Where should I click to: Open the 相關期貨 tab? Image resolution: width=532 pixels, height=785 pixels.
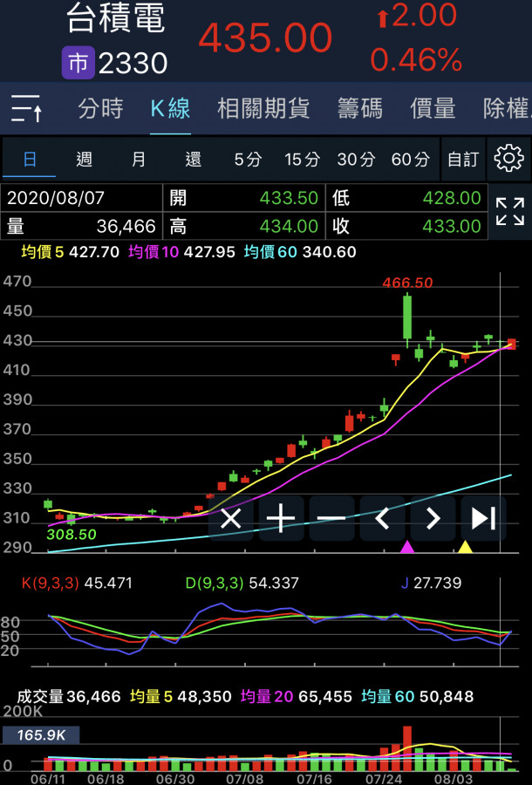263,109
